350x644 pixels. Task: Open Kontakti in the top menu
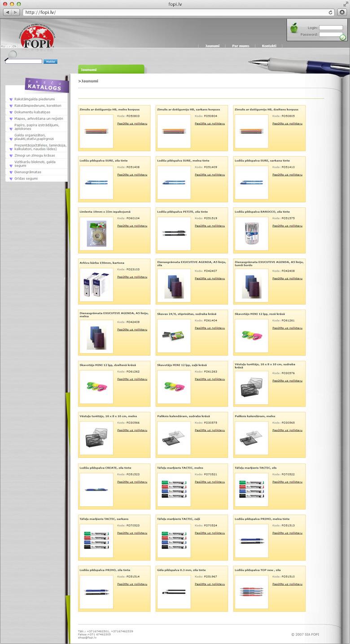point(269,46)
